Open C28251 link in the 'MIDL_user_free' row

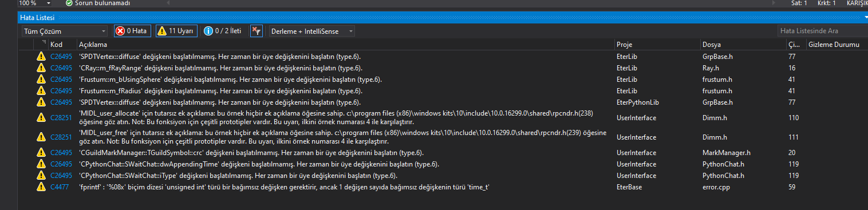click(x=61, y=137)
